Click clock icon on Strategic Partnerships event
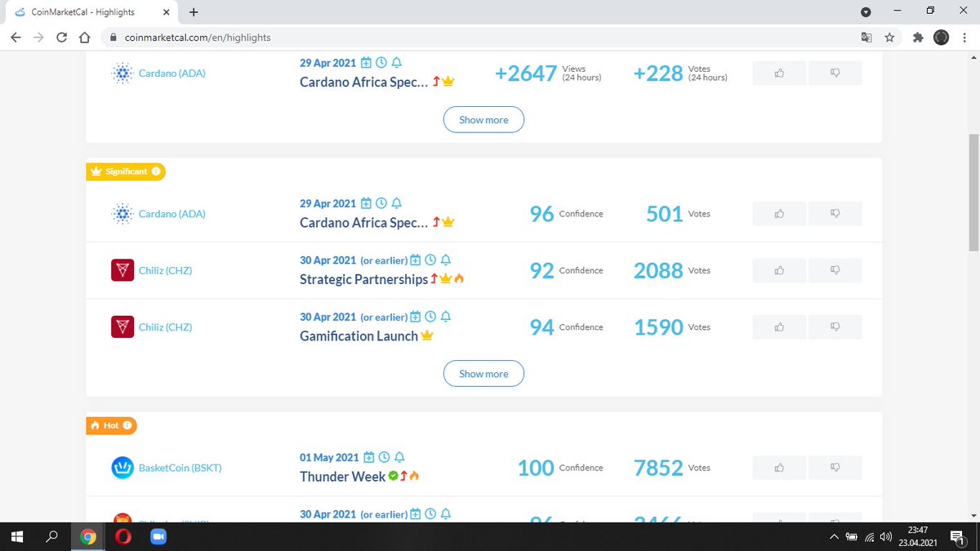Screen dimensions: 980x551 430,260
